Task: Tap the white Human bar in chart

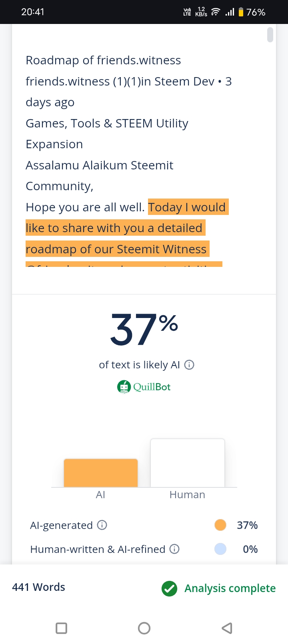Action: tap(187, 463)
